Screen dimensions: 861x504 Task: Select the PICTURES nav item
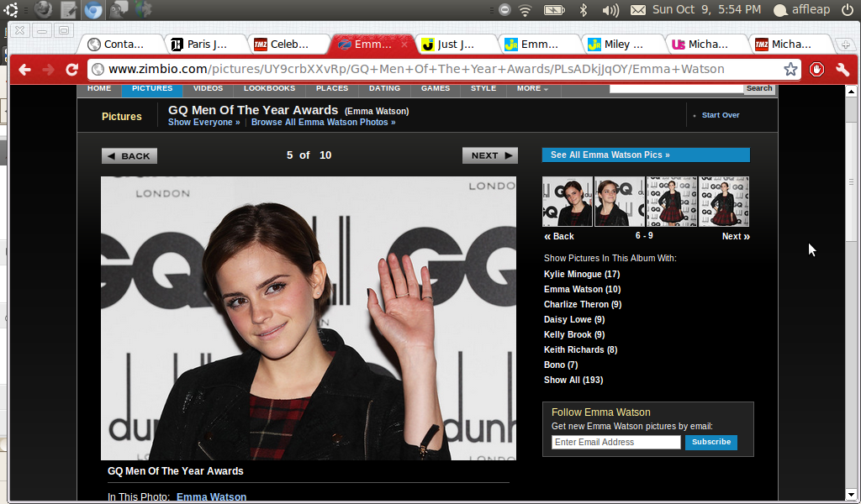(152, 89)
